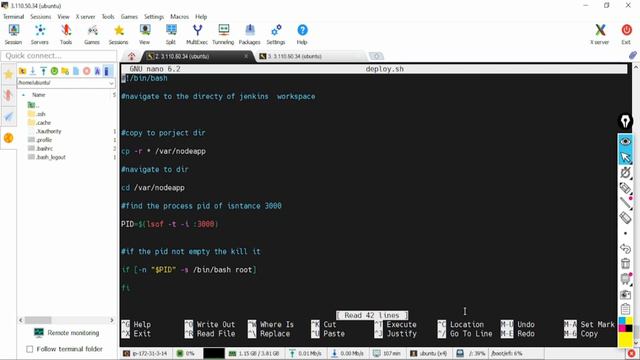Image resolution: width=640 pixels, height=360 pixels.
Task: Select the pen nib annotation tool
Action: (625, 121)
